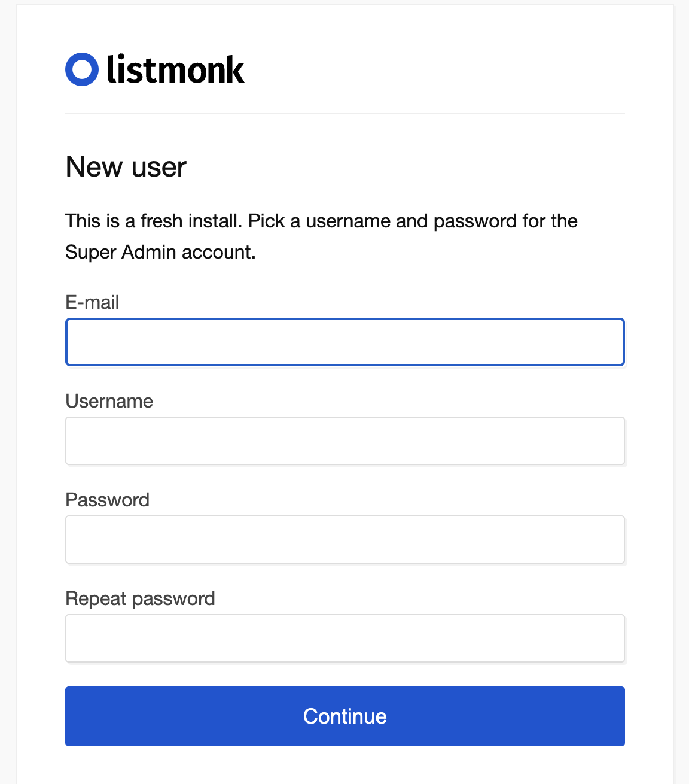Click the "This is a fresh install." sentence

click(x=153, y=221)
